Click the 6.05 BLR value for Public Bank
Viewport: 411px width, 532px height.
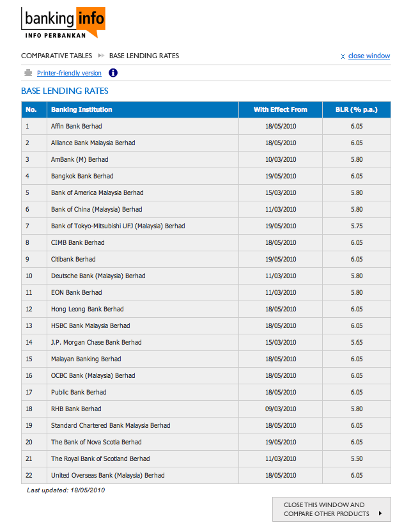coord(357,392)
